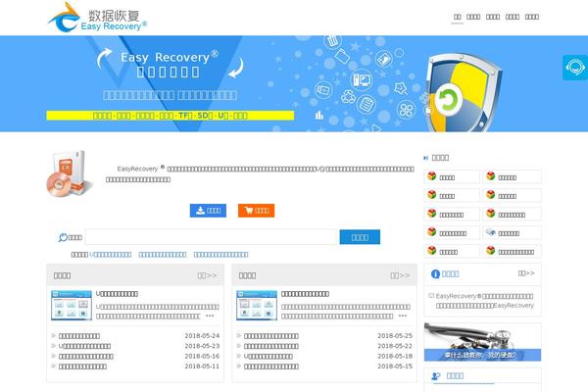Open the EasyRecovery® news item in sidebar
The image size is (588, 392).
tap(484, 301)
